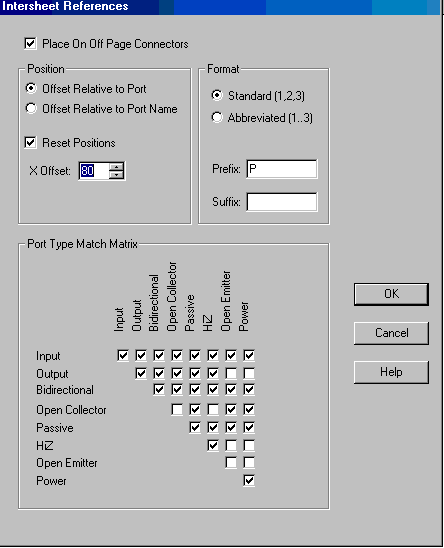
Task: Choose Abbreviated (1..3) format
Action: click(217, 118)
